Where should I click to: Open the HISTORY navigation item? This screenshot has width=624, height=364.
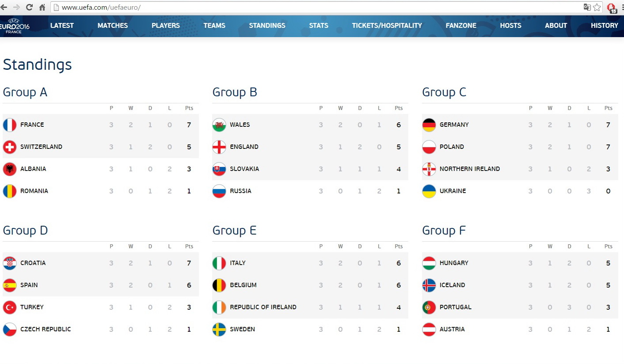(x=605, y=26)
